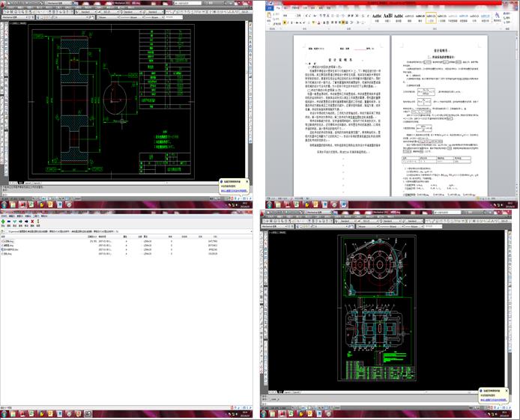Viewport: 520px width, 420px height.
Task: Click the first file row in 7-Zip list
Action: click(109, 242)
